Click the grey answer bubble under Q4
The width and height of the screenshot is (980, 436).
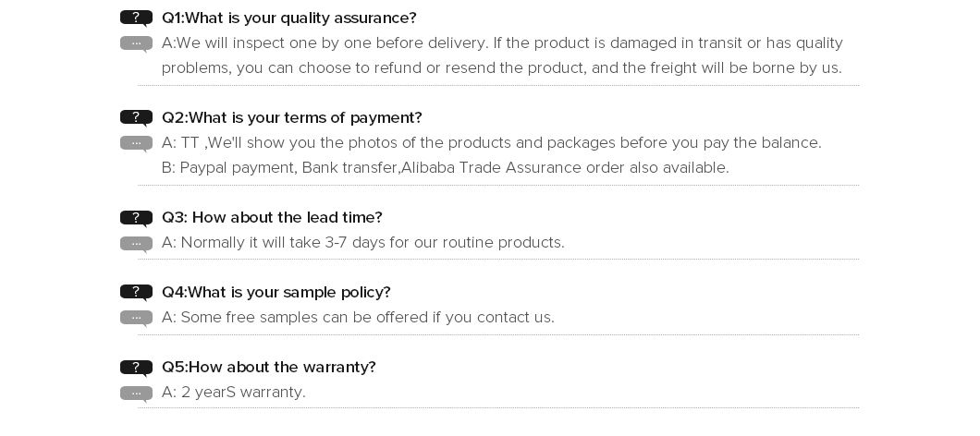click(136, 318)
